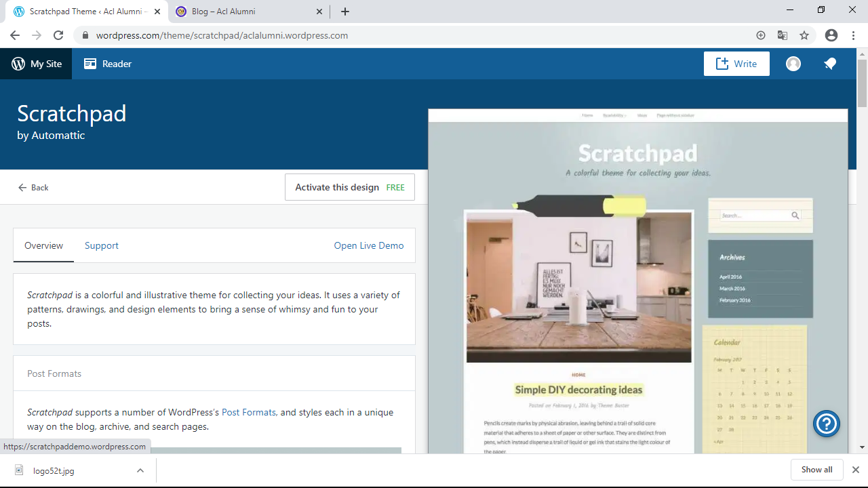868x488 pixels.
Task: Click the Scratchpad theme preview screenshot
Action: click(x=637, y=285)
